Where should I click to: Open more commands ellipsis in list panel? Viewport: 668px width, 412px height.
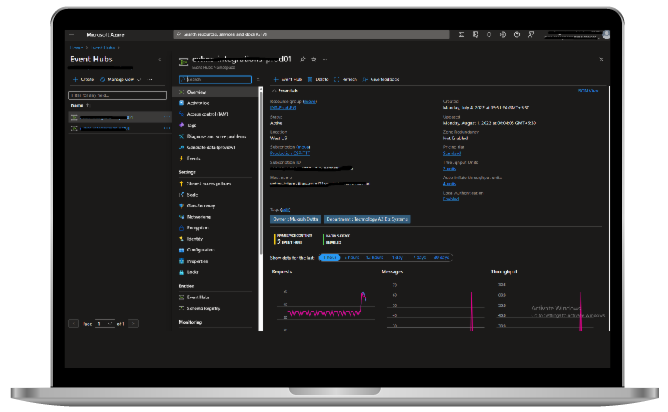click(x=150, y=79)
